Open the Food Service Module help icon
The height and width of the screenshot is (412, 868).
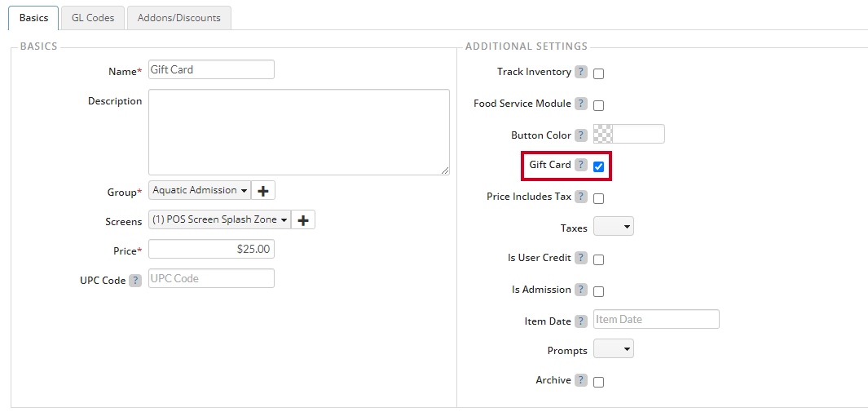pyautogui.click(x=580, y=104)
